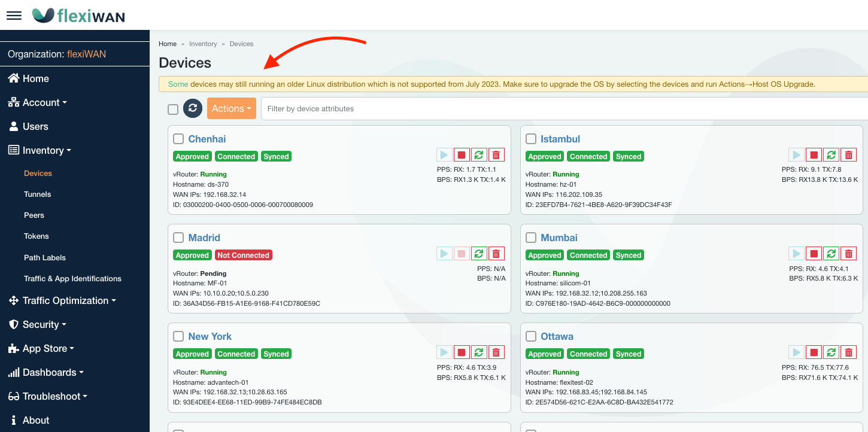Refresh the device list
Screen dimensions: 868x432
[x=192, y=108]
